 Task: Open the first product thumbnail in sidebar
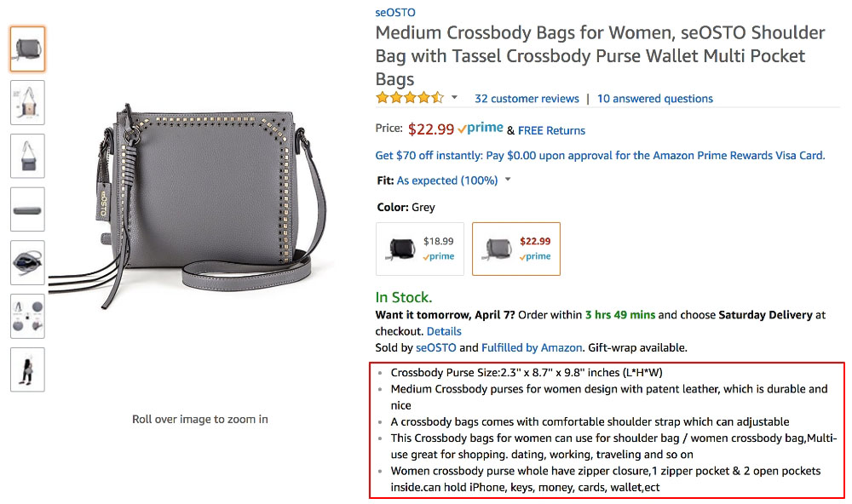point(26,49)
